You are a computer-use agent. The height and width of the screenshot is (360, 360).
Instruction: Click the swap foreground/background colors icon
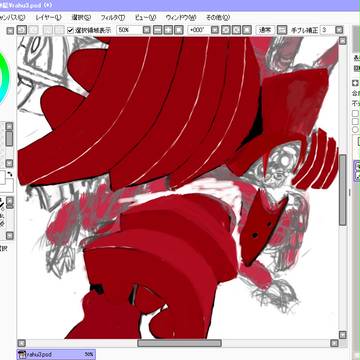pos(10,174)
